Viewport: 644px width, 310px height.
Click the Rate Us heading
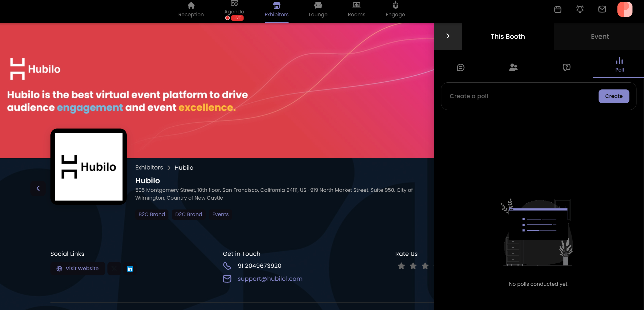tap(406, 254)
